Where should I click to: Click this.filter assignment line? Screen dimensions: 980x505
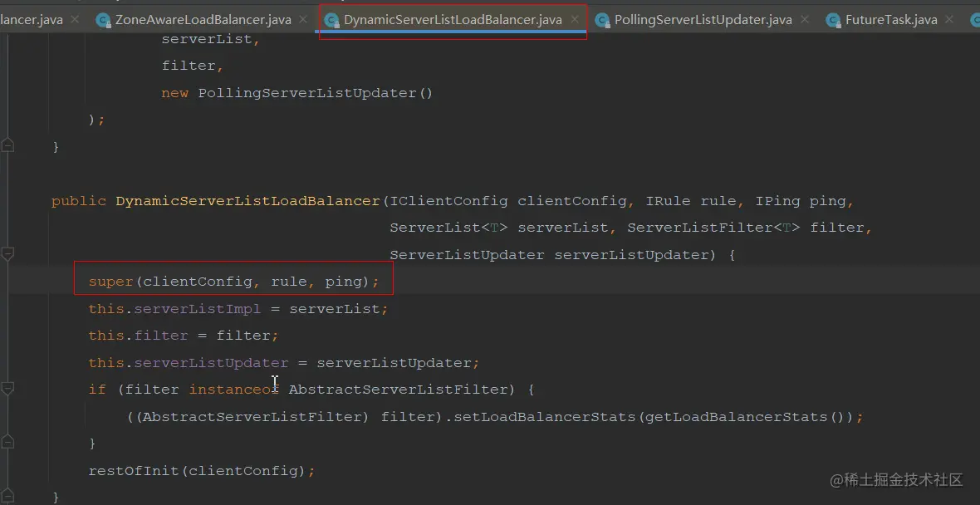pos(183,336)
